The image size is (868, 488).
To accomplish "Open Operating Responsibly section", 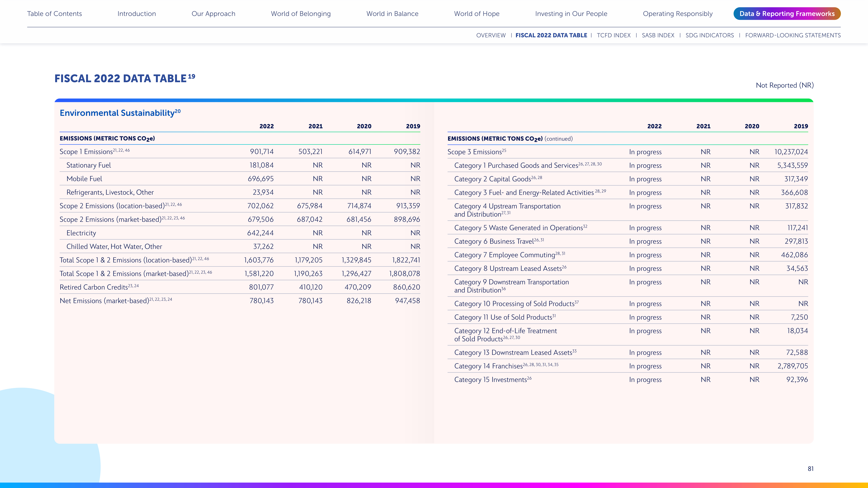I will [x=678, y=14].
